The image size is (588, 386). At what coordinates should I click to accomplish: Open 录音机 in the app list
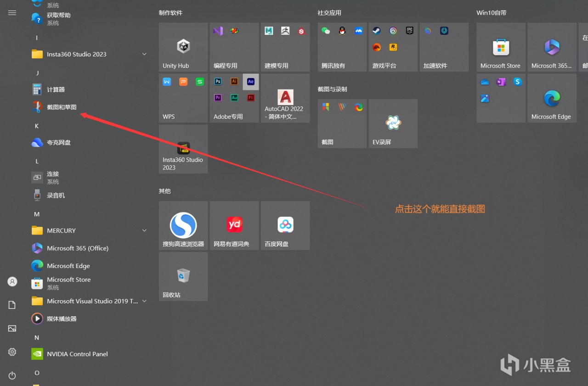[x=90, y=196]
